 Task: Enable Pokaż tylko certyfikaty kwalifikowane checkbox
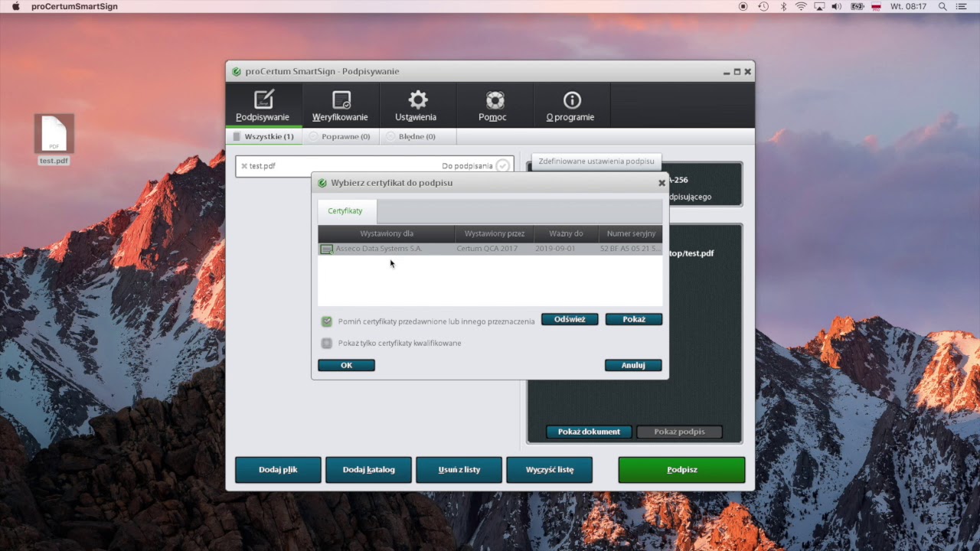point(327,343)
